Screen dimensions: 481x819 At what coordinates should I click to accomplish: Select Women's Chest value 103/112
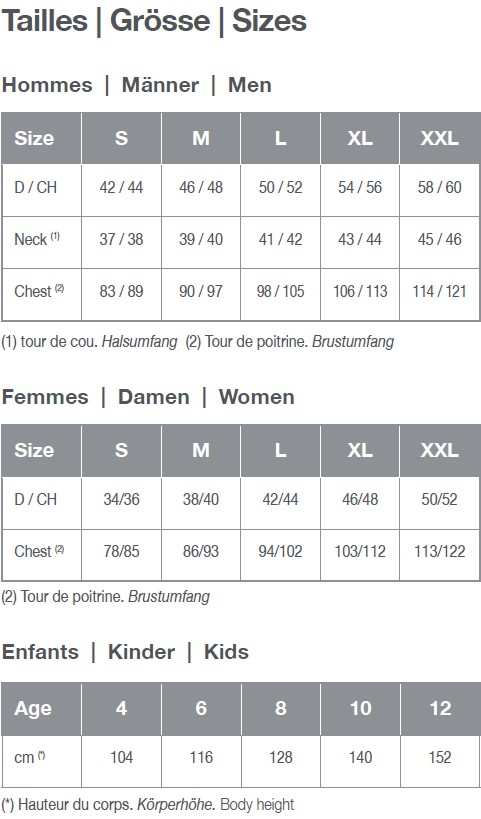(360, 551)
